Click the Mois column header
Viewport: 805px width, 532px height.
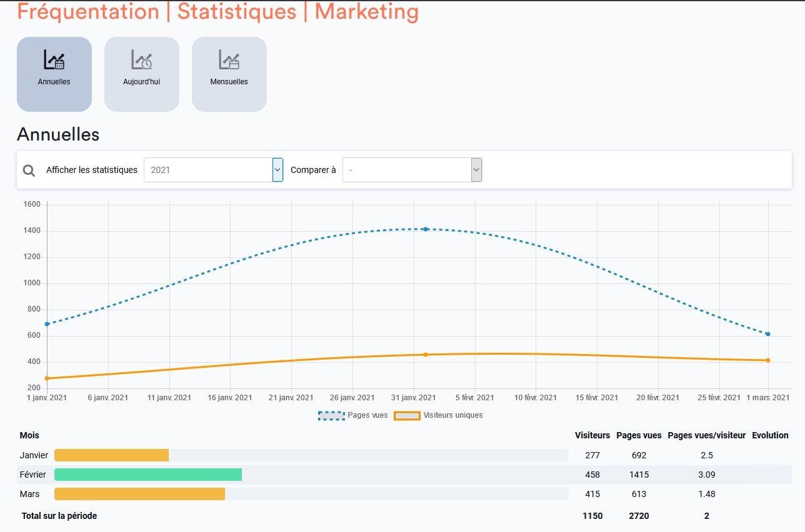click(29, 435)
